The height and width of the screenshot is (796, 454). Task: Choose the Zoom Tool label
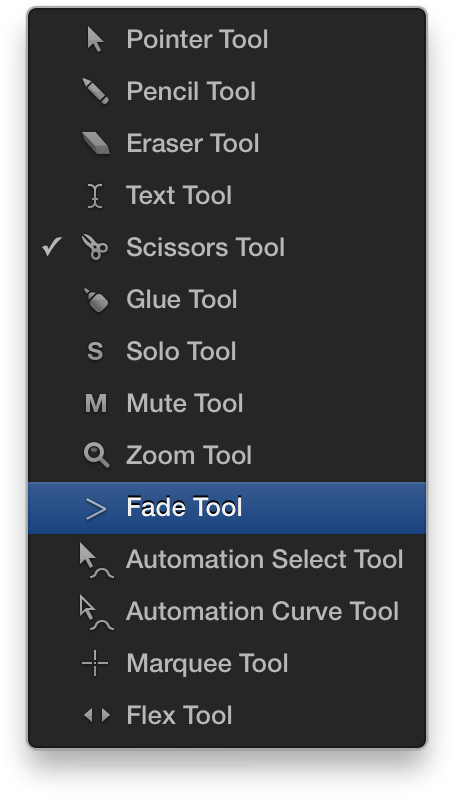(x=189, y=455)
